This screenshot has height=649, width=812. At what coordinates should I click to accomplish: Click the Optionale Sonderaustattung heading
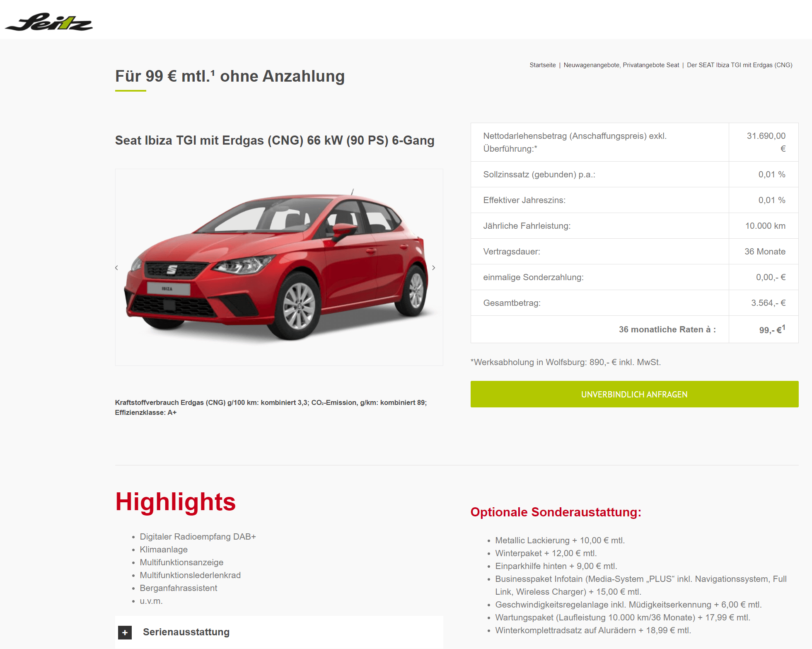[x=556, y=512]
